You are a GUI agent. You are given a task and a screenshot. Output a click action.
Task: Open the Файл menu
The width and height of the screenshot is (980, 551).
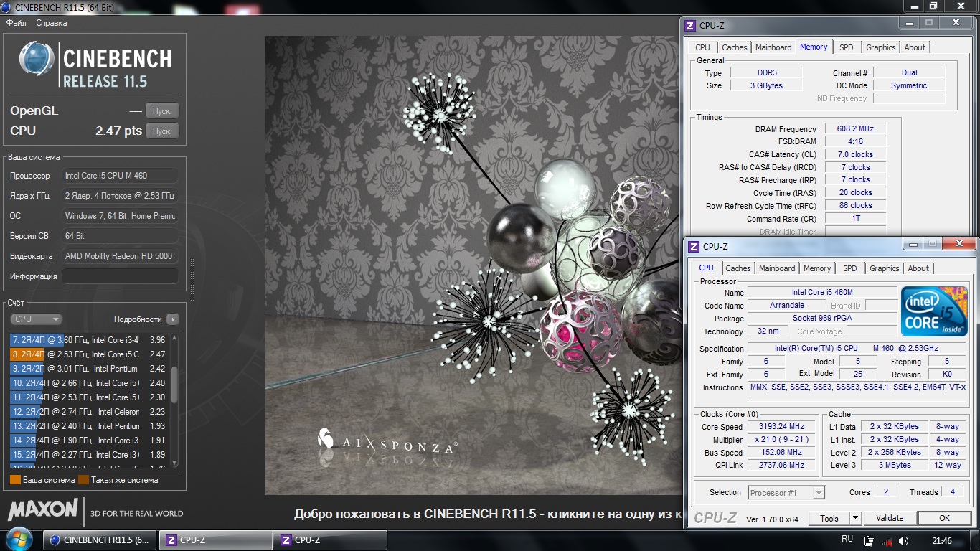[16, 23]
